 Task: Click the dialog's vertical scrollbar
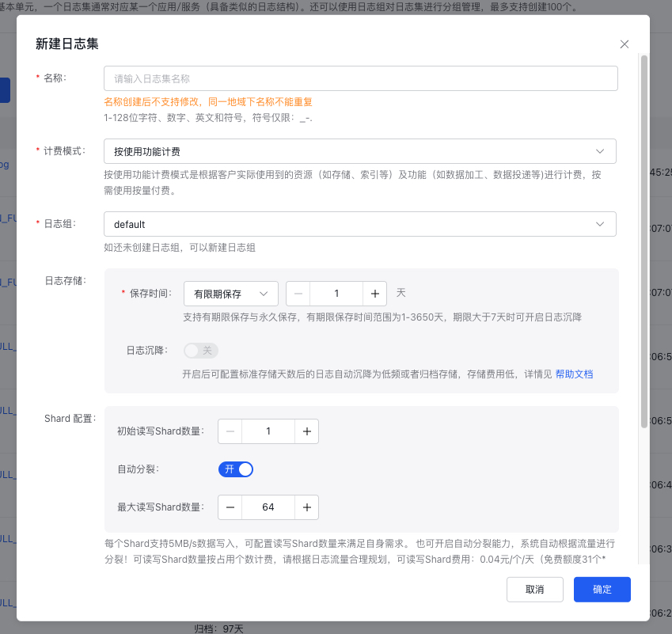click(644, 241)
